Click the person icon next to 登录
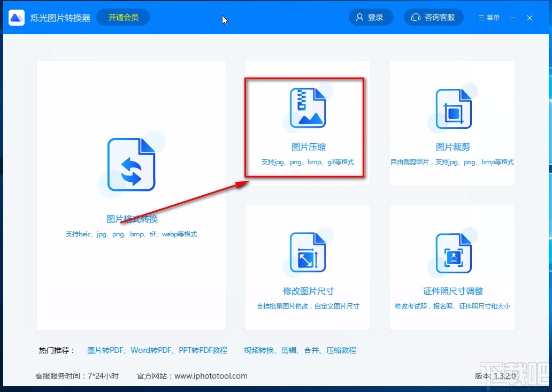 (359, 17)
